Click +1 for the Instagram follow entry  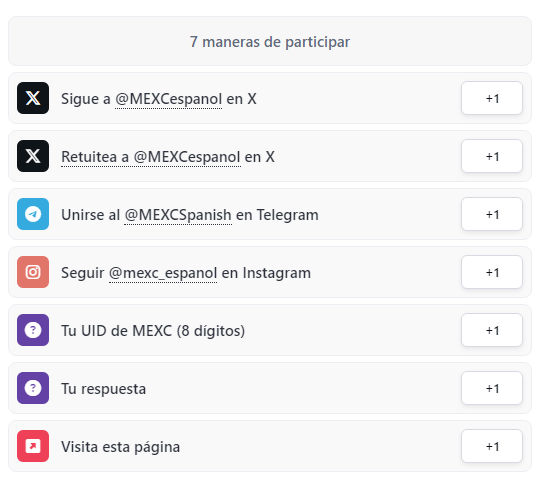492,272
